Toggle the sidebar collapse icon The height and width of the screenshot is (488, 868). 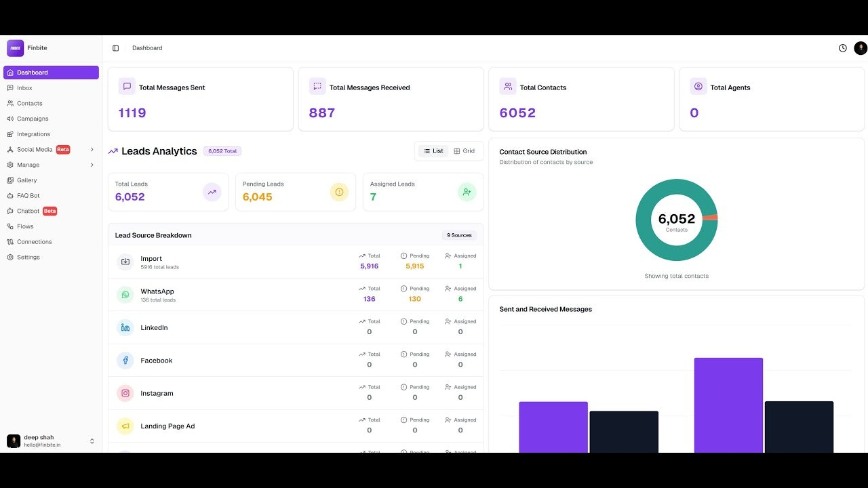115,48
